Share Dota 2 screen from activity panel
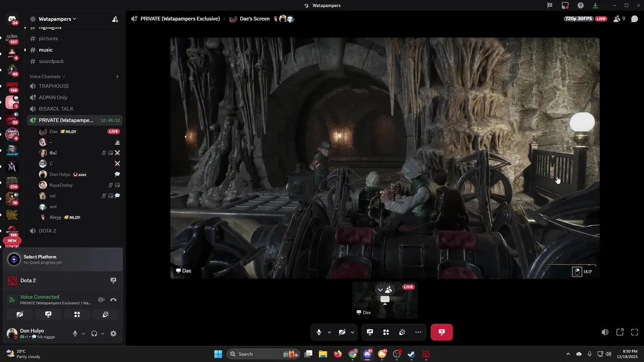 (x=113, y=281)
